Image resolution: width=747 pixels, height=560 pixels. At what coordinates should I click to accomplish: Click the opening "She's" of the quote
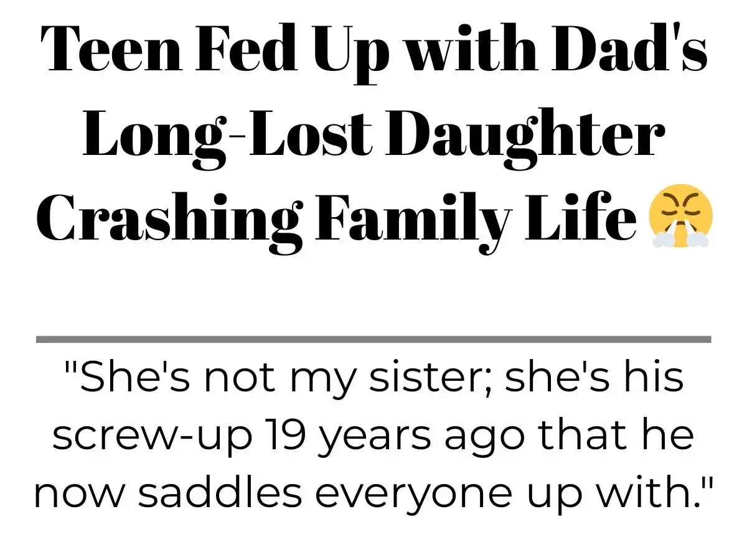click(x=124, y=378)
